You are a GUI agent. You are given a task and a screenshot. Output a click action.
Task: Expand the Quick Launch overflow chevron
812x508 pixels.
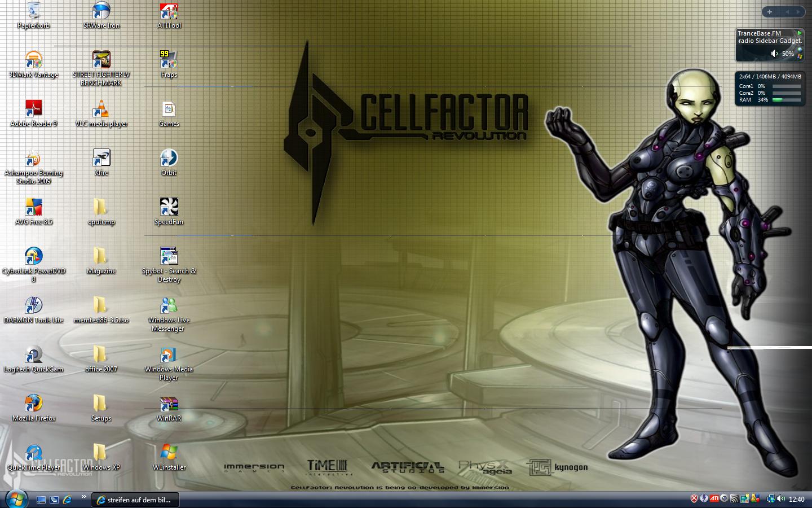pyautogui.click(x=83, y=497)
